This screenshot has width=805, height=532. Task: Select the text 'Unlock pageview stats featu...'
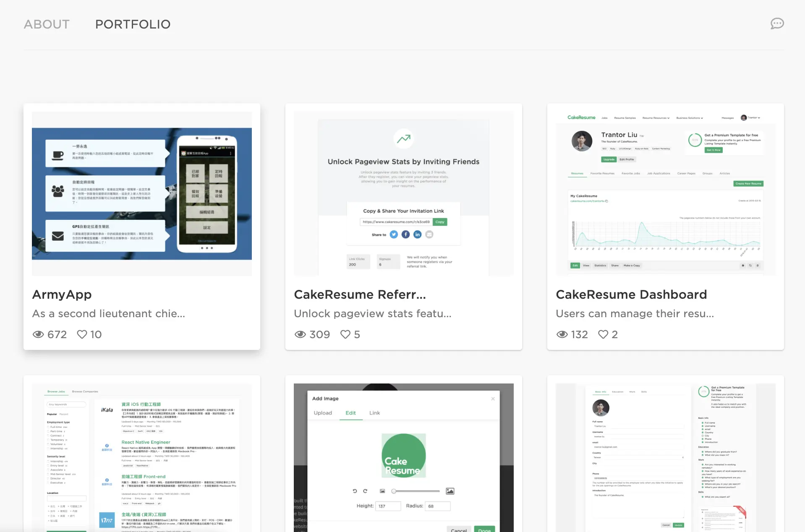pos(373,314)
